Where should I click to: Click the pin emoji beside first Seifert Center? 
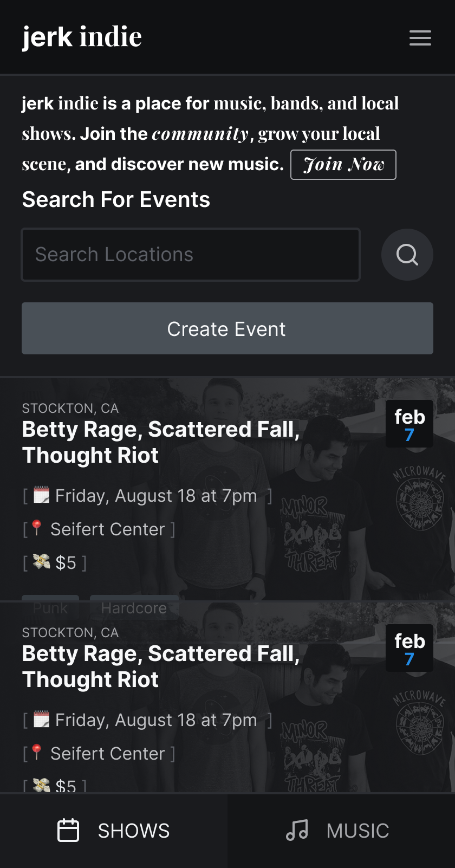tap(37, 528)
